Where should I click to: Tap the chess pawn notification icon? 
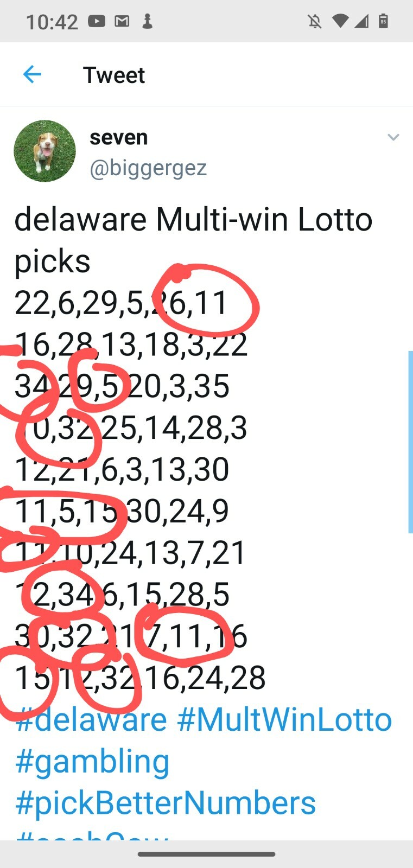tap(147, 21)
